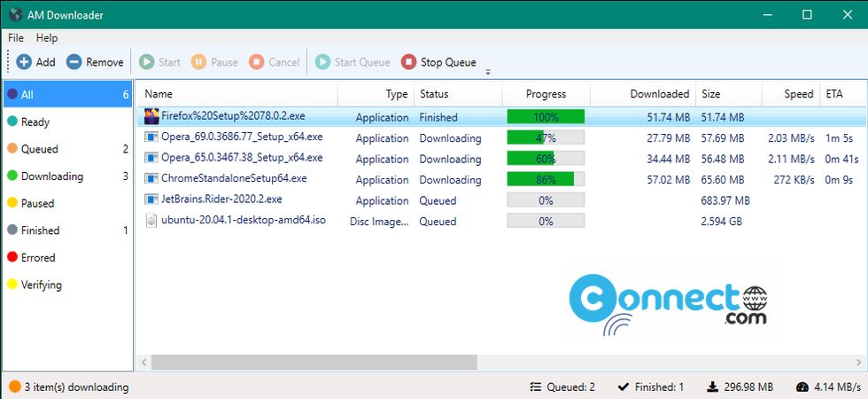Viewport: 868px width, 399px height.
Task: Click the 4.14 MB/s speedometer icon
Action: click(802, 387)
